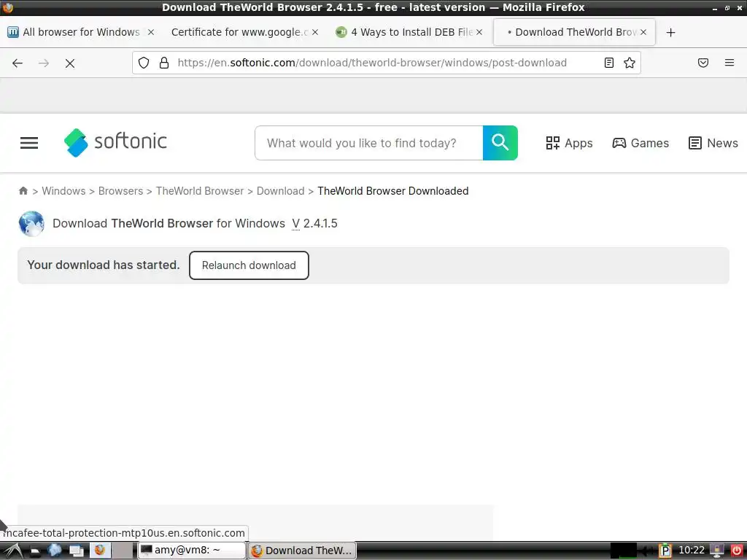Open the taskbar start menu icon

click(x=13, y=551)
